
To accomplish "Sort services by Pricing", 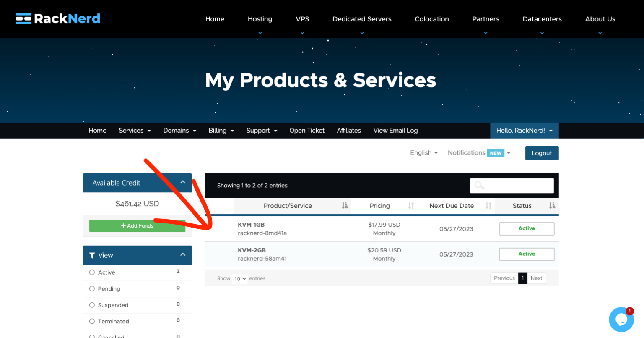I will (x=410, y=205).
